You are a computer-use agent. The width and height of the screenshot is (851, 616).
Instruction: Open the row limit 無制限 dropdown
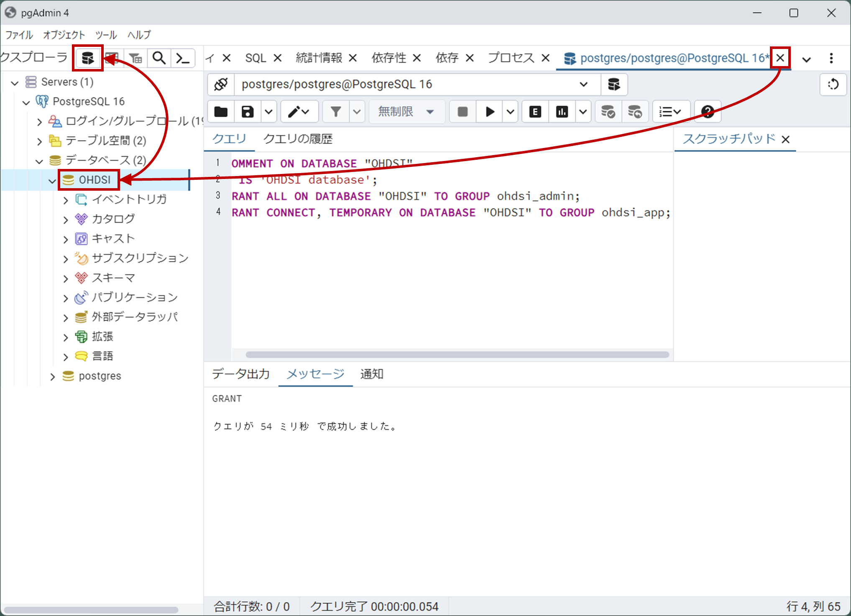tap(406, 112)
